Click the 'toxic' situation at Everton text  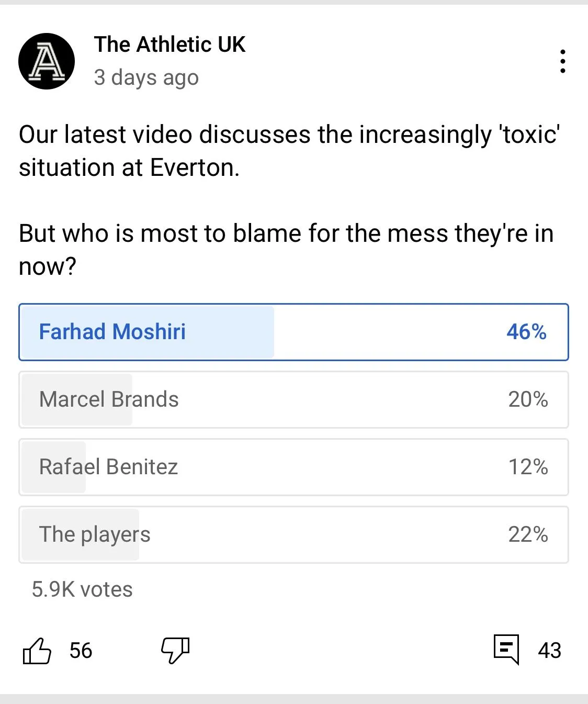tap(289, 151)
